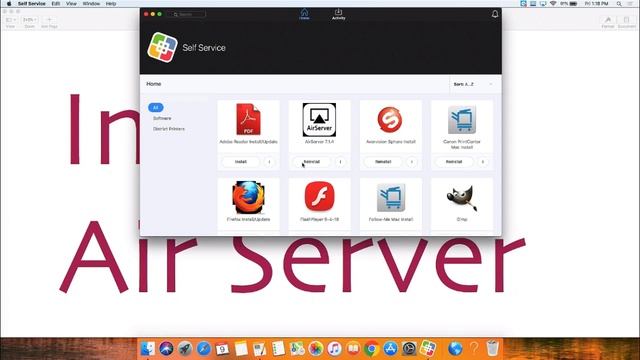The width and height of the screenshot is (640, 360).
Task: Open the Window menu
Action: click(91, 4)
